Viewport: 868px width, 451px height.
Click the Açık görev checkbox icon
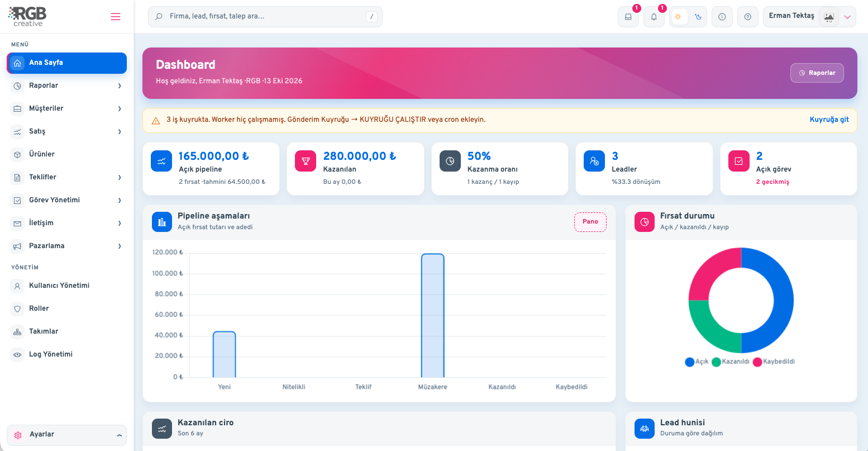pyautogui.click(x=739, y=161)
